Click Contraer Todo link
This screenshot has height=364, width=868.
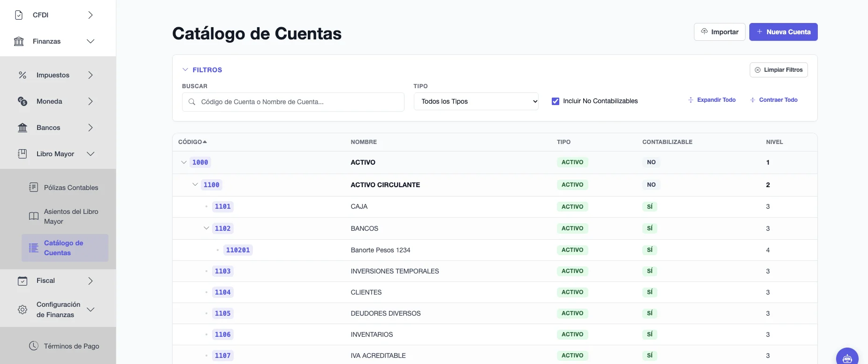(774, 100)
